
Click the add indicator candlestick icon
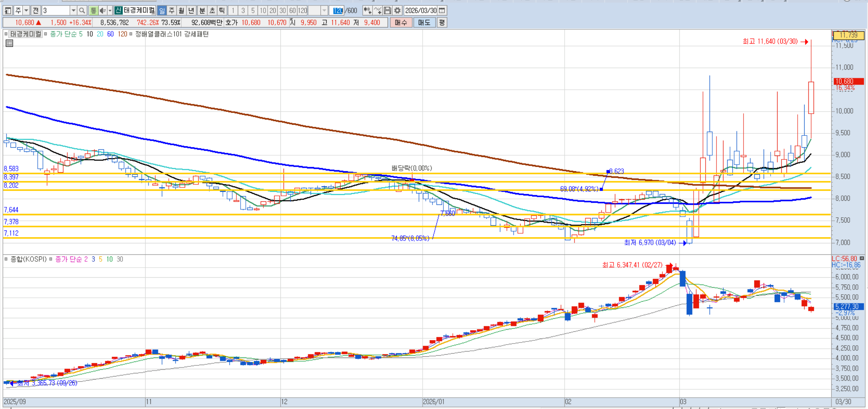click(x=367, y=11)
